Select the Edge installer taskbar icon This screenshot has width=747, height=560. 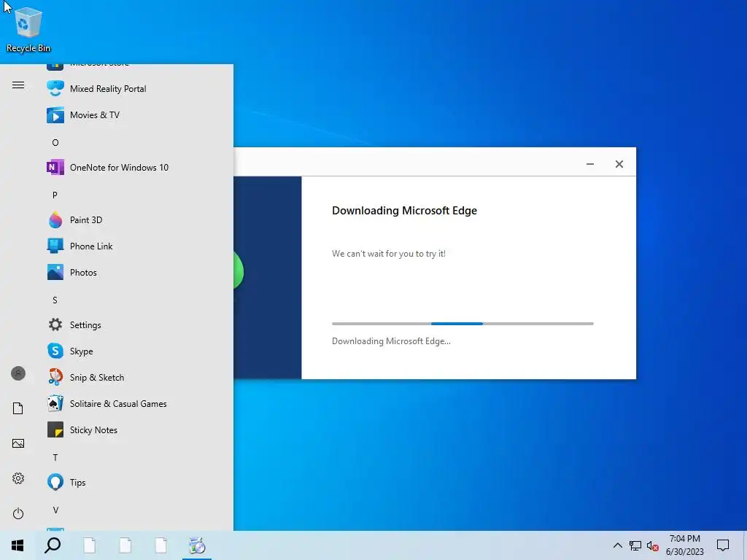coord(197,545)
